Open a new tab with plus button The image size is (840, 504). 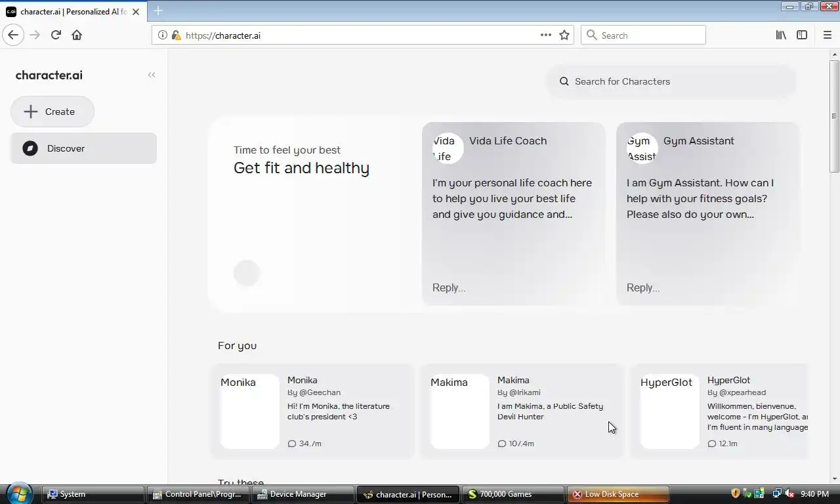coord(158,10)
